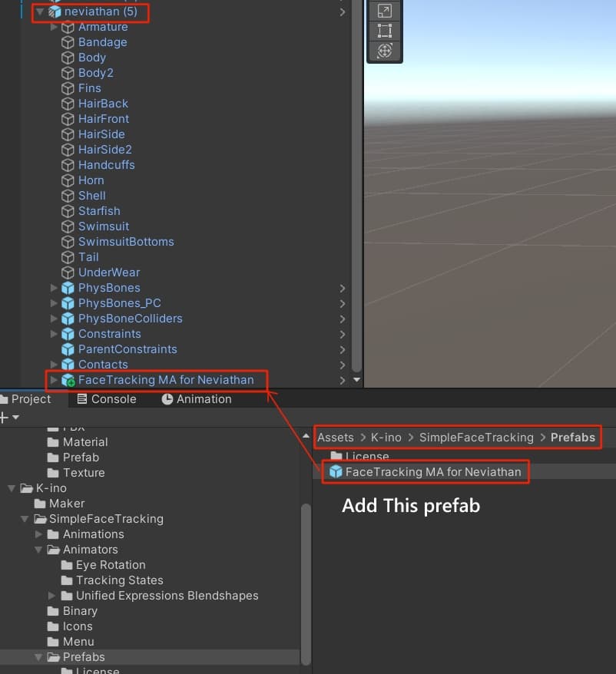The image size is (616, 674).
Task: Collapse the neviathan (5) hierarchy node
Action: 40,12
